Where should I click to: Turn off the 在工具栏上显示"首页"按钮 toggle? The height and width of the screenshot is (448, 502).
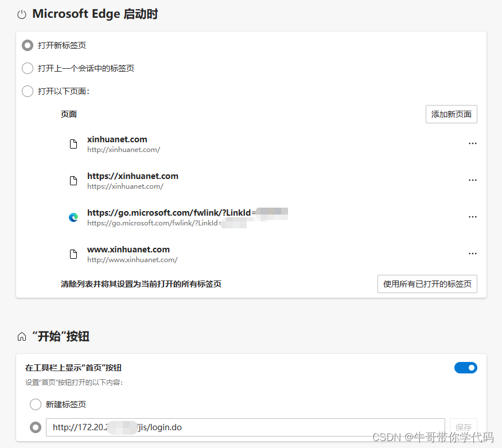click(x=465, y=368)
